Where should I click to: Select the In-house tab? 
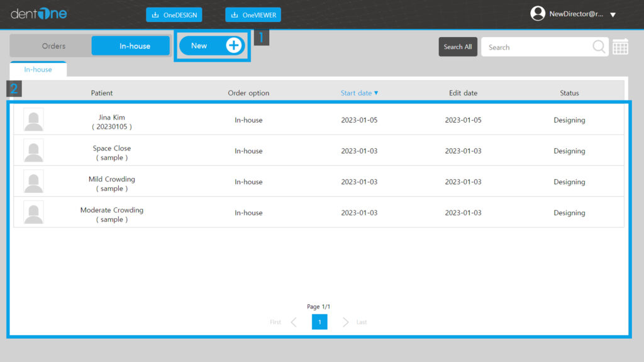click(38, 70)
